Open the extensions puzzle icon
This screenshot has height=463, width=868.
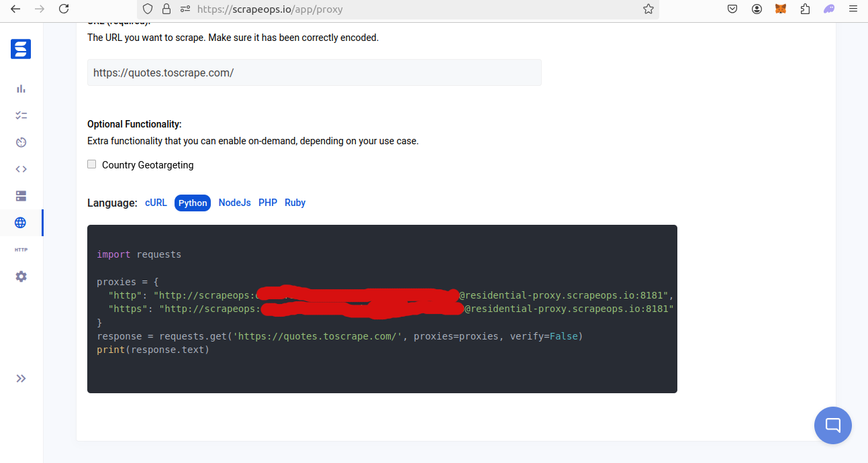coord(805,9)
